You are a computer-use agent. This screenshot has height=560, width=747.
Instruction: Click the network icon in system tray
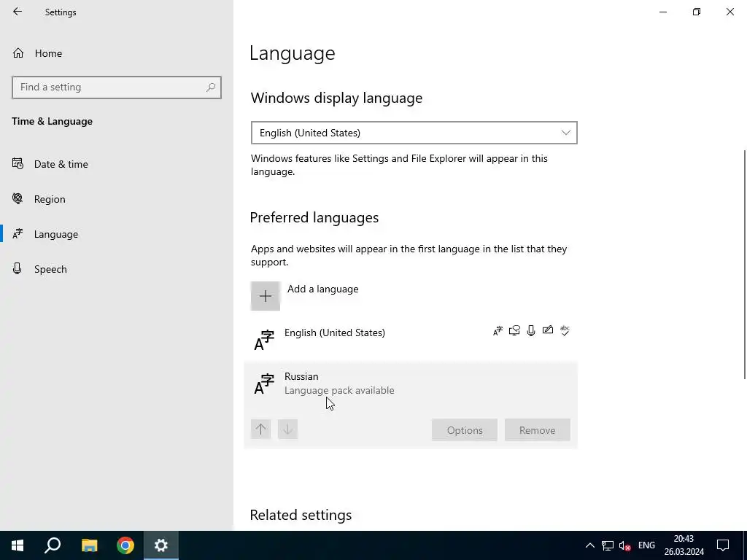[608, 545]
